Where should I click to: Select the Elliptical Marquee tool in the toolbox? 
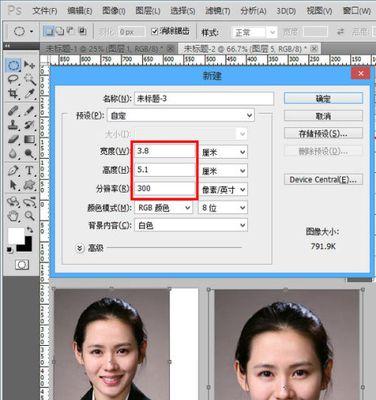click(x=13, y=65)
